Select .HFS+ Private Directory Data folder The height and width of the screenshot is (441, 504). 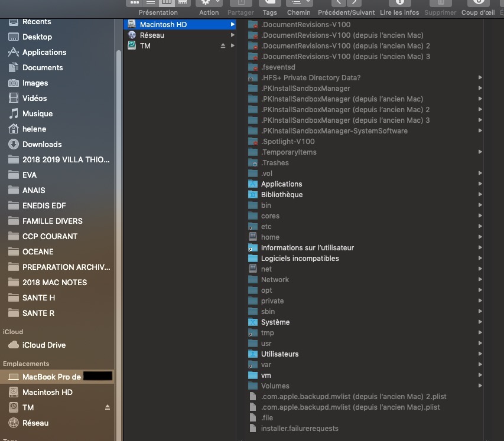point(360,78)
